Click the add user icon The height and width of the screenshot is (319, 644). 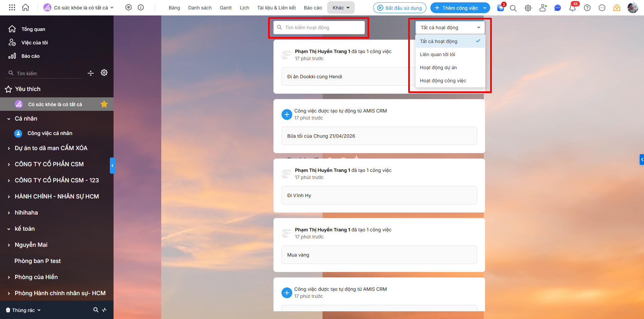[543, 8]
